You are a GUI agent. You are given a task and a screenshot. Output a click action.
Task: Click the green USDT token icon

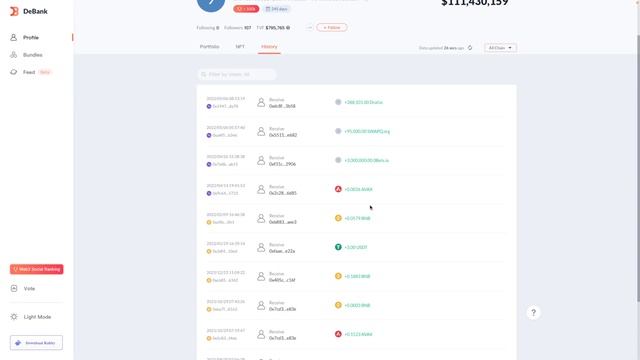(338, 247)
